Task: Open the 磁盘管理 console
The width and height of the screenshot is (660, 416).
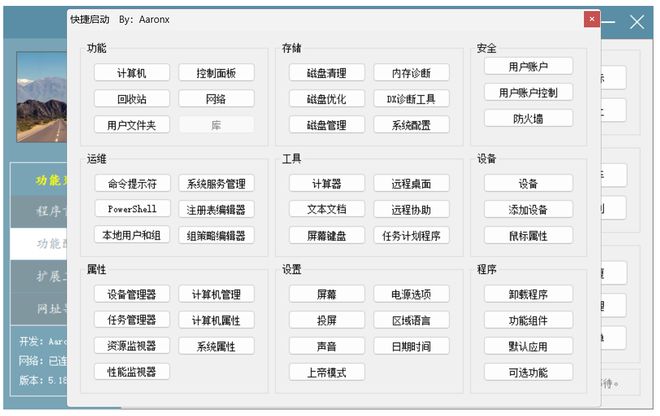Action: pos(327,125)
